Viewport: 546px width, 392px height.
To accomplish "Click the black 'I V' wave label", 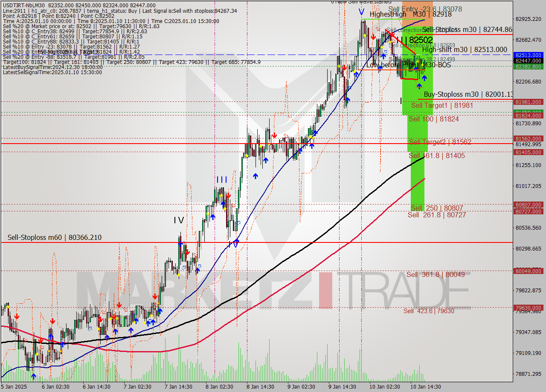I will [x=179, y=220].
